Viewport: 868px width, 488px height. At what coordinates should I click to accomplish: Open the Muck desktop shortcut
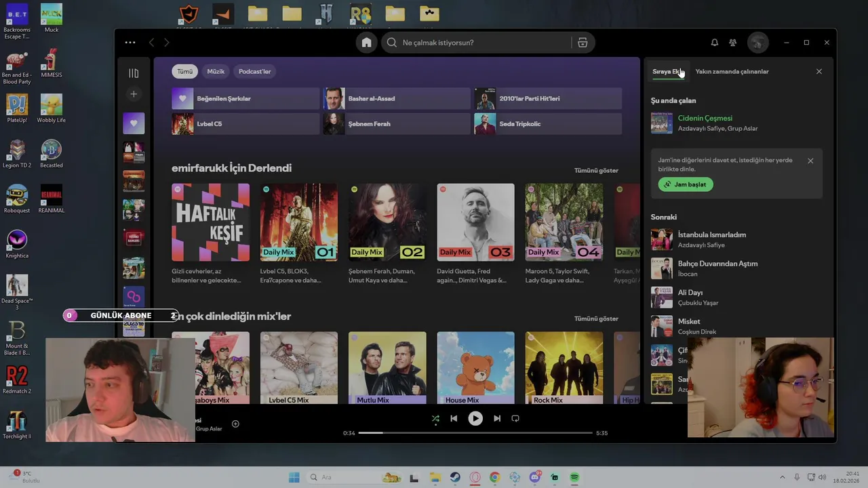52,18
